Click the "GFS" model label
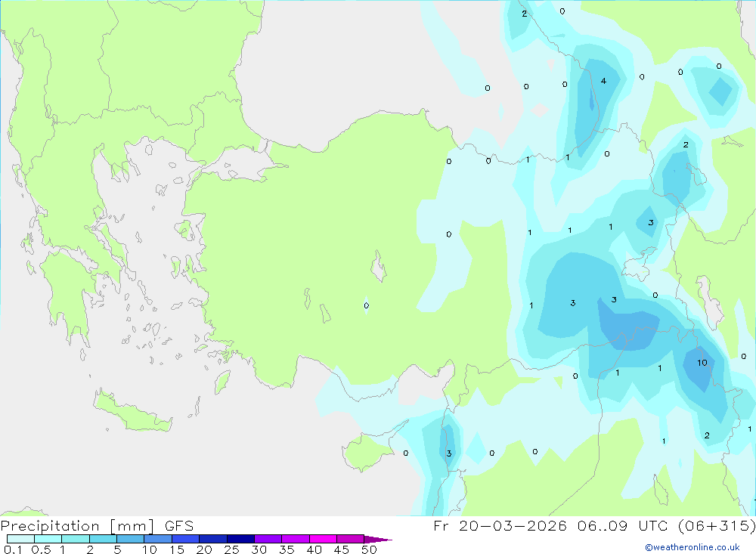The width and height of the screenshot is (756, 554). (x=179, y=525)
